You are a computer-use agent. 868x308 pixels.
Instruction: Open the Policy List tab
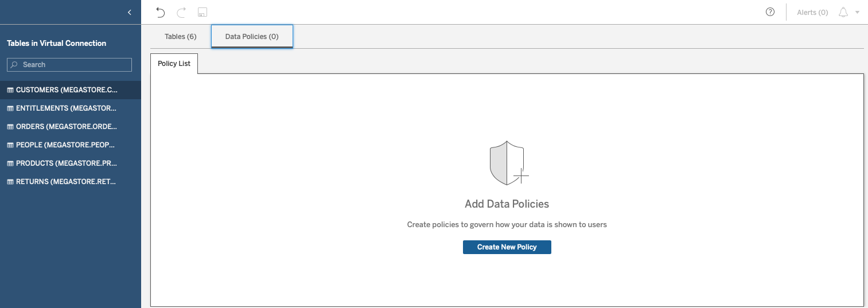point(174,64)
